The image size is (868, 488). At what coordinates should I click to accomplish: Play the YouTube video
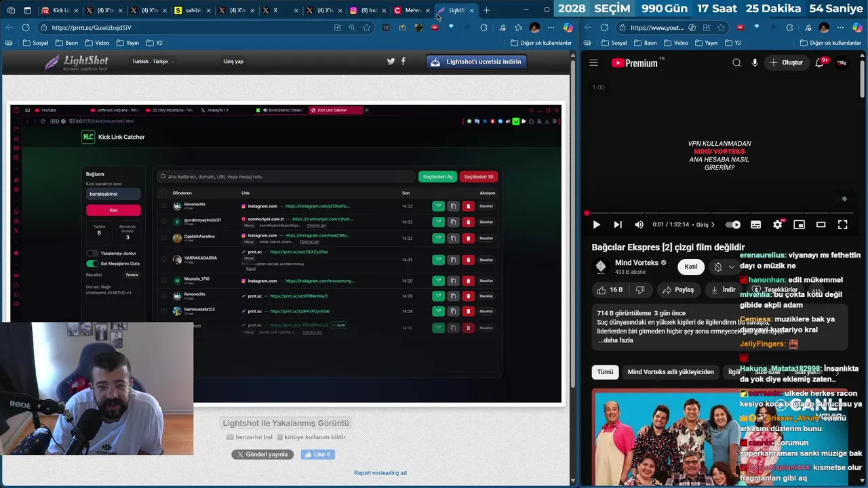[597, 224]
